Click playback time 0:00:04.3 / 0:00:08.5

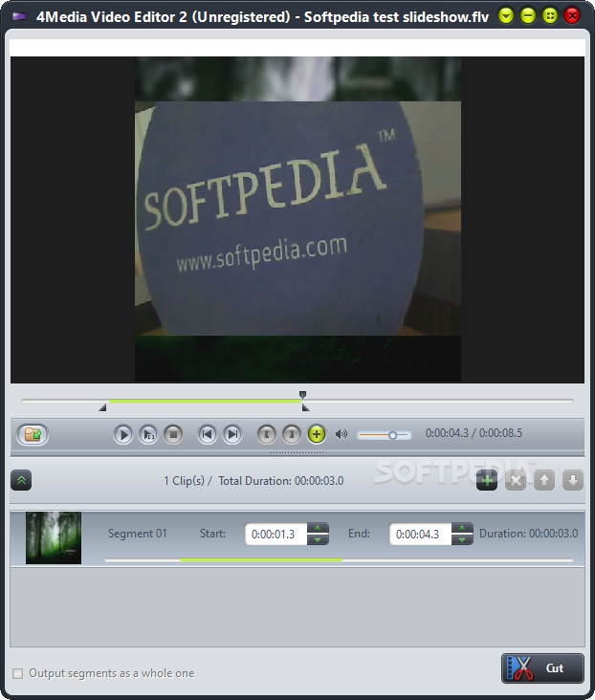[474, 433]
